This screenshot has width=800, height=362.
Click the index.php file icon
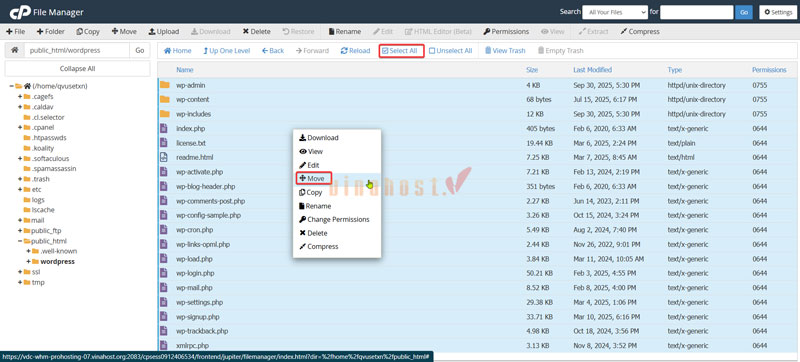pyautogui.click(x=164, y=128)
